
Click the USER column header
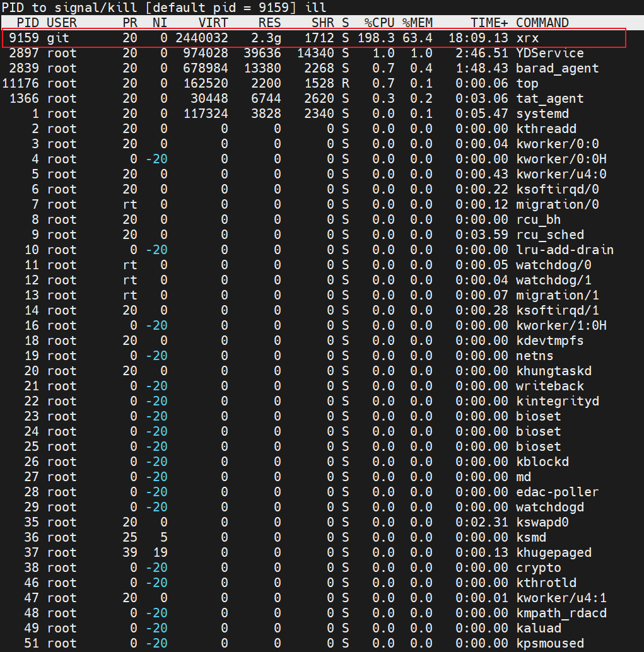(x=62, y=23)
